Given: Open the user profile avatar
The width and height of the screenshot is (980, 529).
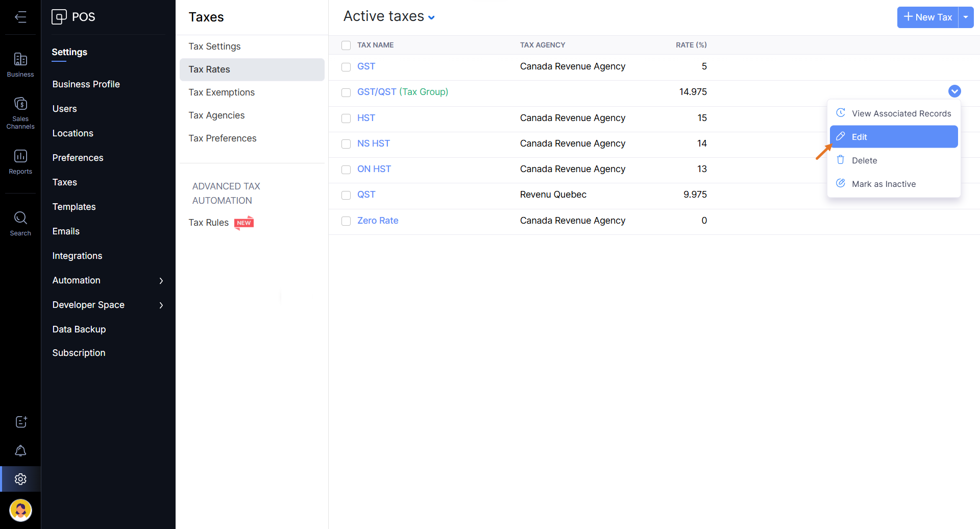Looking at the screenshot, I should pos(20,510).
